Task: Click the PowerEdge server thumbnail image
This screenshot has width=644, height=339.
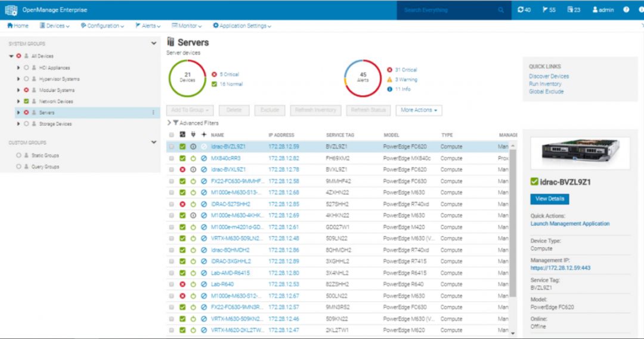Action: 580,153
